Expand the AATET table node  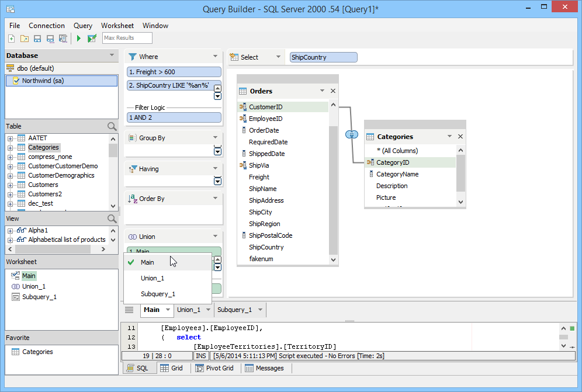(10, 138)
